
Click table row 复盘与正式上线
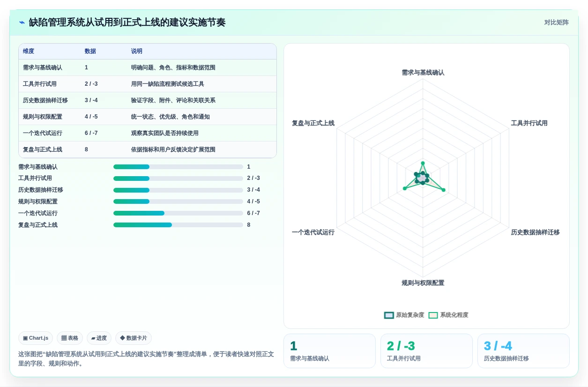pos(148,149)
